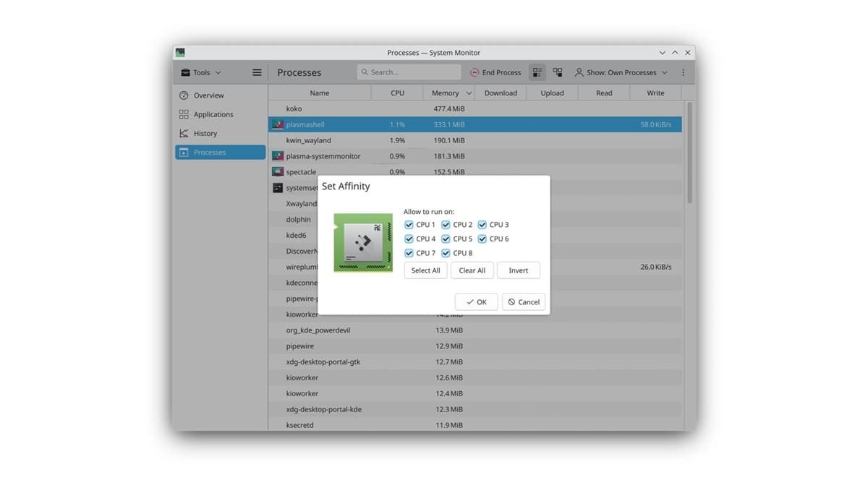The height and width of the screenshot is (488, 868).
Task: Go to Overview page
Action: 221,95
